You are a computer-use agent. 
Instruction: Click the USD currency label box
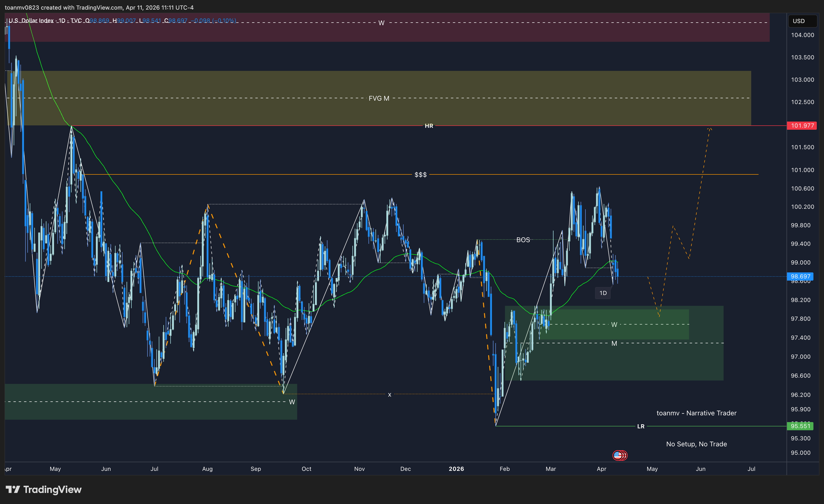coord(802,21)
